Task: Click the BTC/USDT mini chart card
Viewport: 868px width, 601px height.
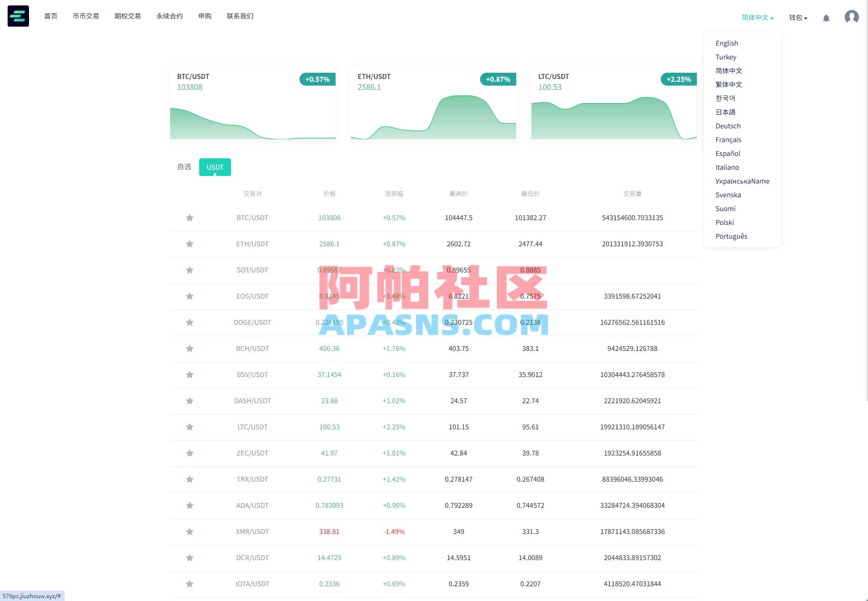Action: click(252, 102)
